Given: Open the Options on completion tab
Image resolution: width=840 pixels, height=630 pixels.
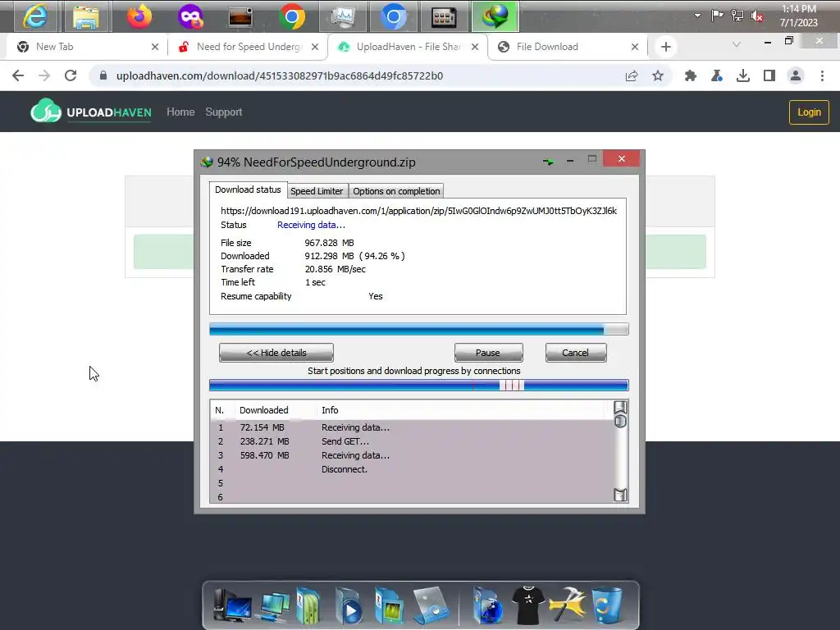Looking at the screenshot, I should pyautogui.click(x=396, y=191).
